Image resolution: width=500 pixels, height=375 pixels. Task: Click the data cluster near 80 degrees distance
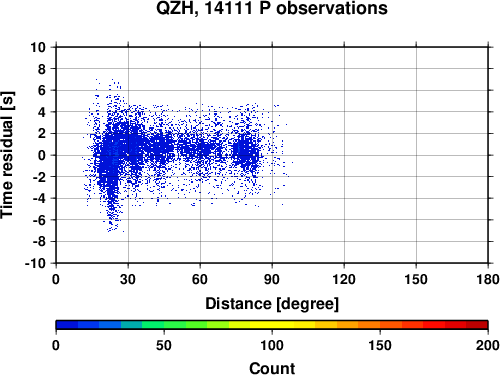[246, 152]
